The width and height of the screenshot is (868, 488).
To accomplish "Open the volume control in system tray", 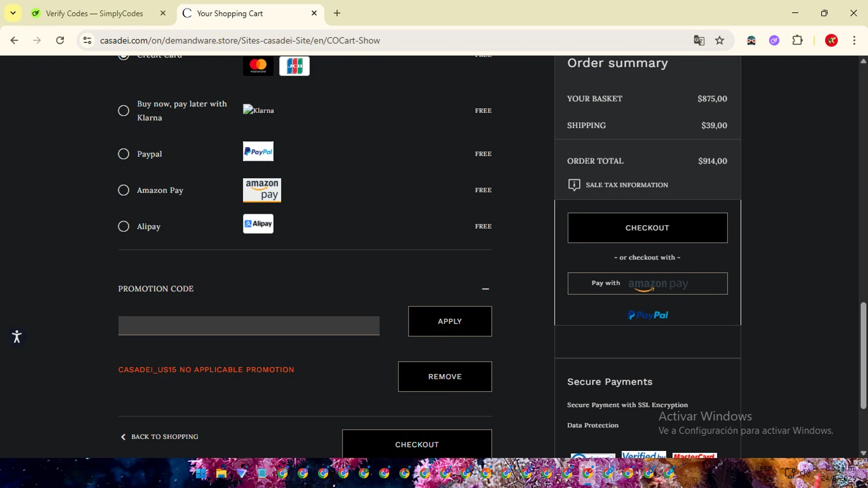I will pos(805,473).
